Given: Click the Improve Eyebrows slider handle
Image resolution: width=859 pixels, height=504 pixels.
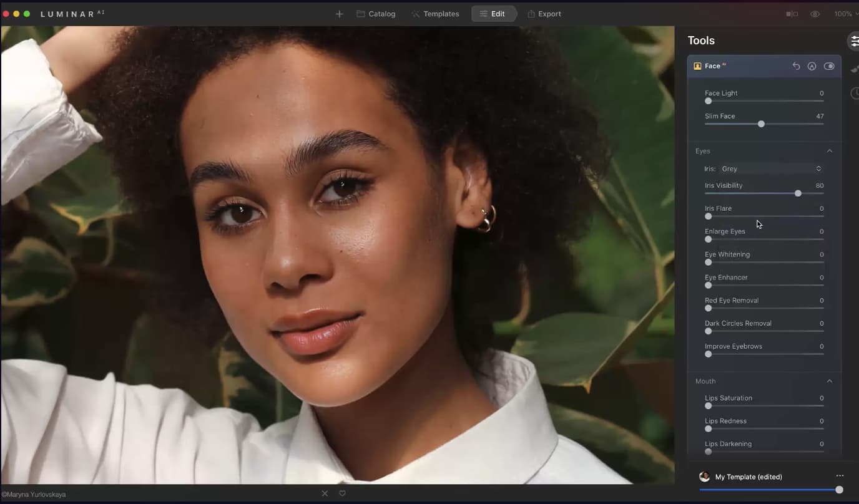Looking at the screenshot, I should click(708, 354).
